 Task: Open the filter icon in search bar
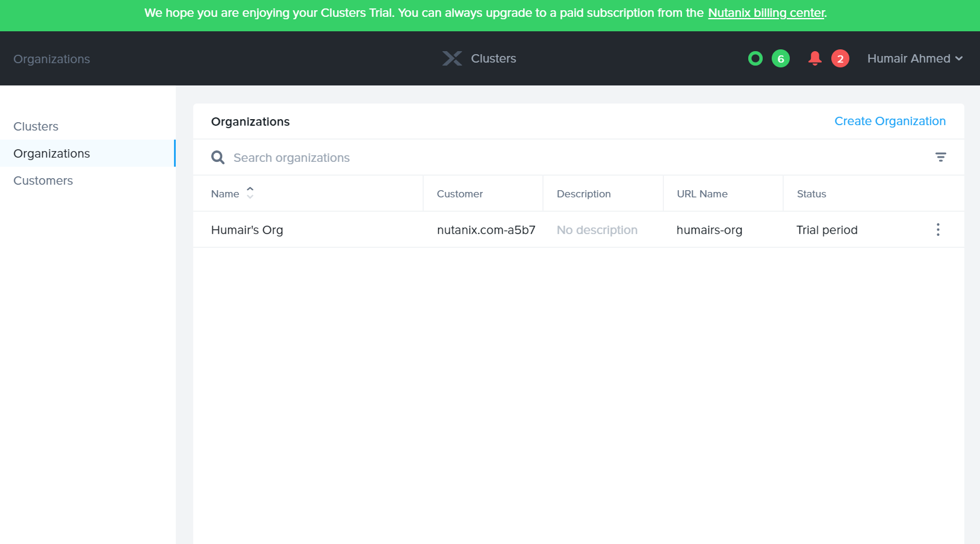[x=941, y=157]
